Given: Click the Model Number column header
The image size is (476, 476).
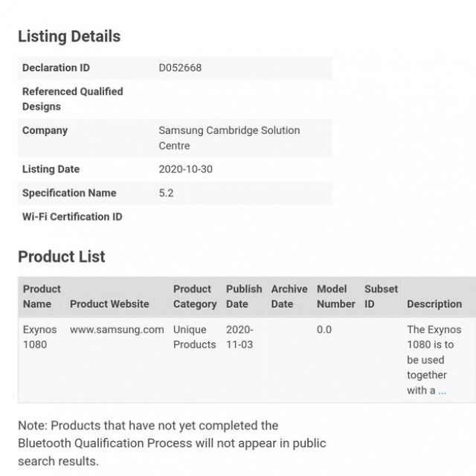Looking at the screenshot, I should pyautogui.click(x=336, y=296).
